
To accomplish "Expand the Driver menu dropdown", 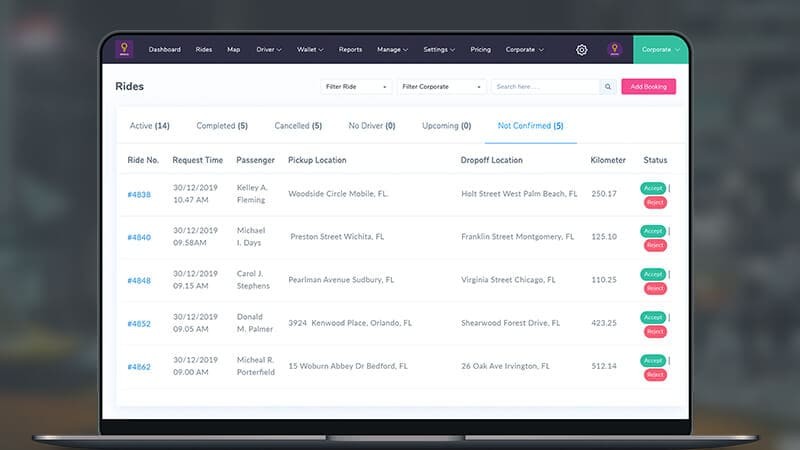I will (x=269, y=49).
